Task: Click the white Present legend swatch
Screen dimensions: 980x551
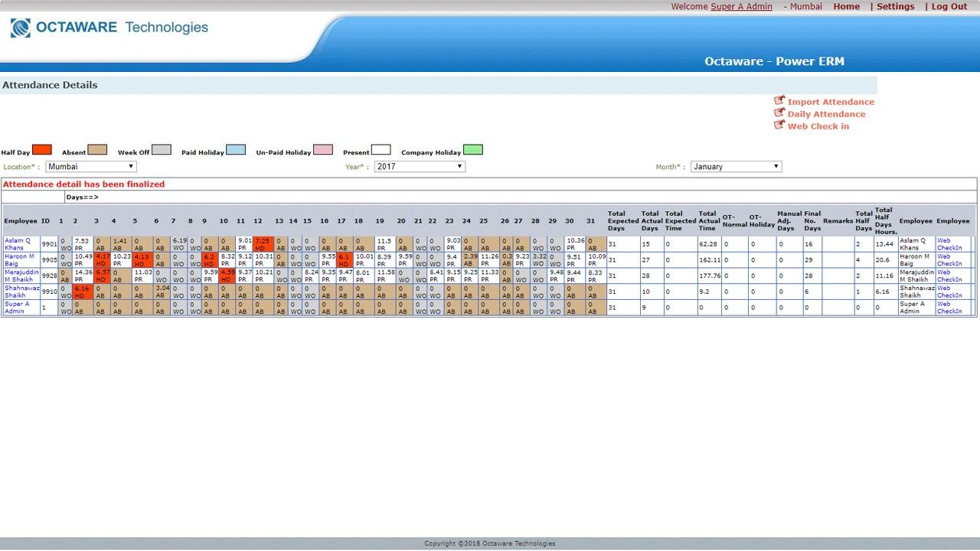Action: pos(381,150)
